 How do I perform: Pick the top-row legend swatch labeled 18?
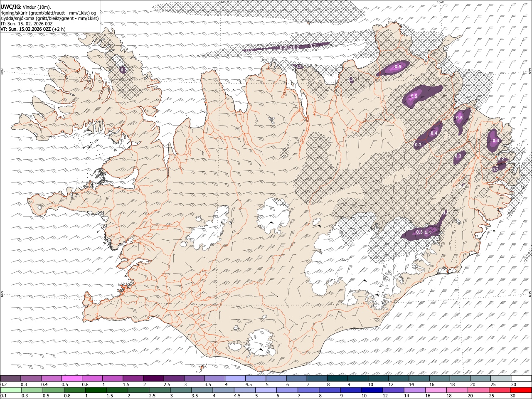click(x=460, y=379)
